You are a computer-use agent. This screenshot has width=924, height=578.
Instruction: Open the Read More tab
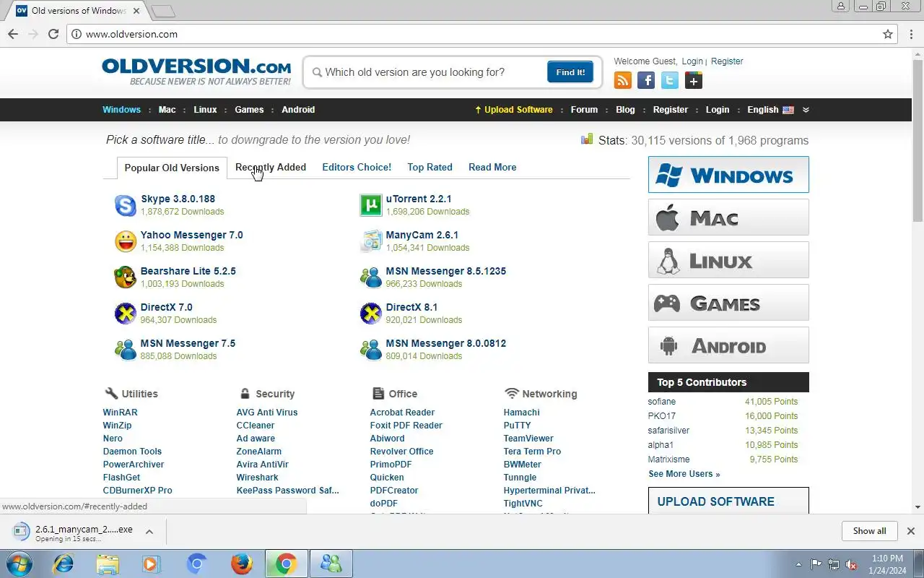pyautogui.click(x=492, y=167)
